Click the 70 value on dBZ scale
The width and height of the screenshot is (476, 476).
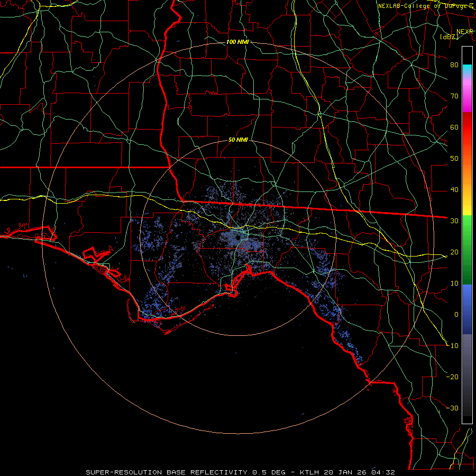(x=454, y=96)
